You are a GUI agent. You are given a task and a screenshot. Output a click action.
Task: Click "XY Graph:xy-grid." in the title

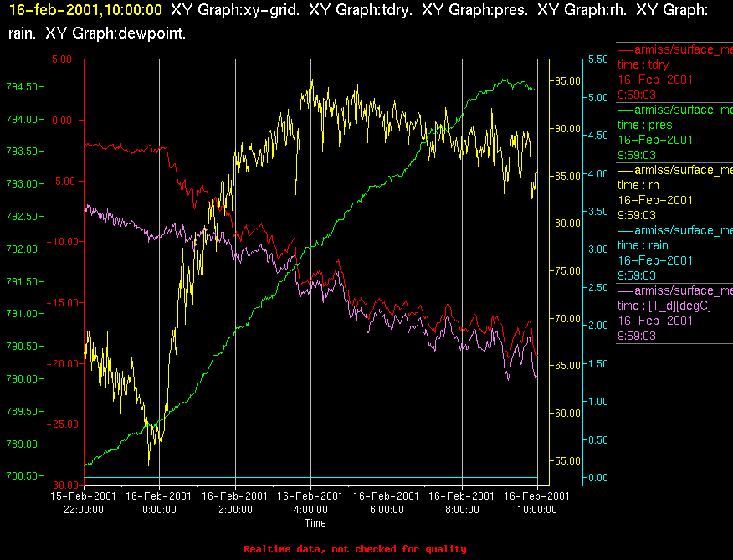tap(235, 10)
